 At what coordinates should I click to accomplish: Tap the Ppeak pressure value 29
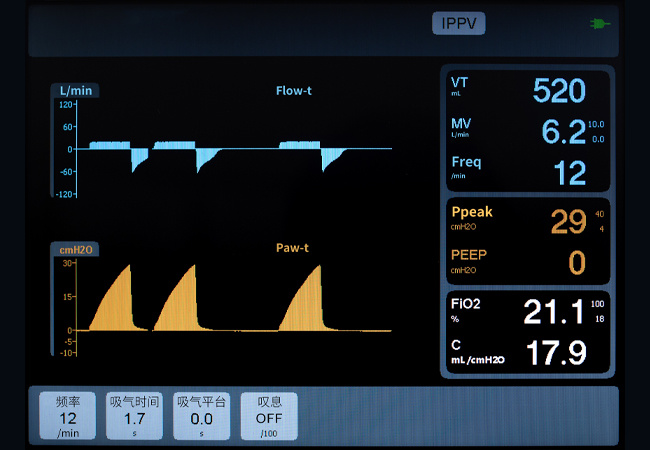[x=568, y=221]
